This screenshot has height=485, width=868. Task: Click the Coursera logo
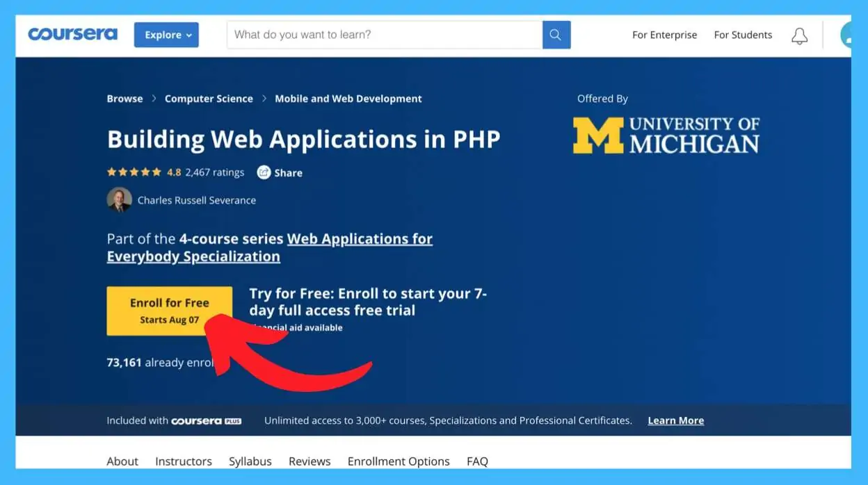pyautogui.click(x=72, y=34)
